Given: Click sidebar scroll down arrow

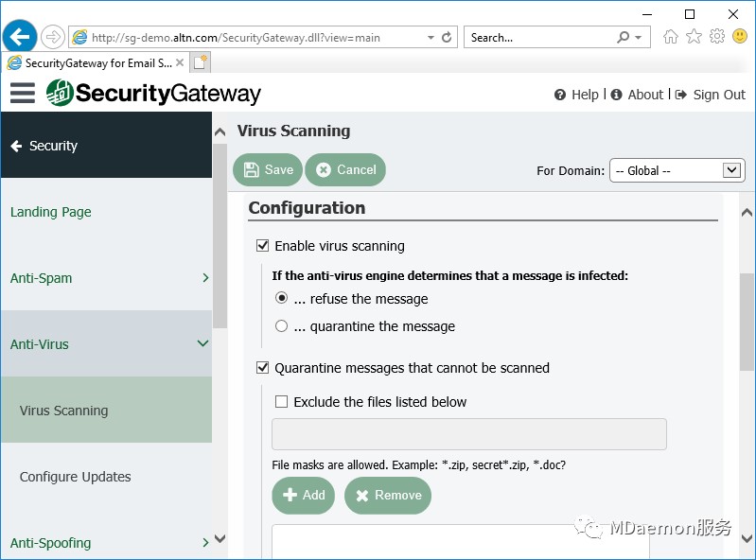Looking at the screenshot, I should click(x=220, y=538).
